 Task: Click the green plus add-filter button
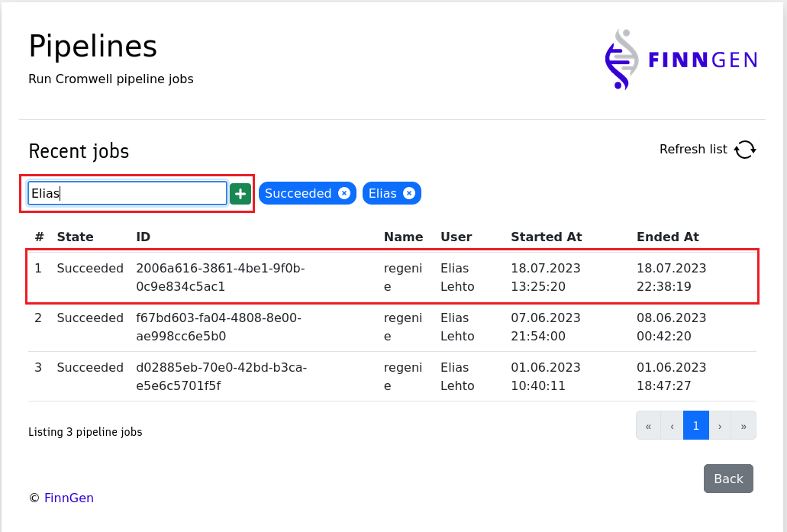tap(240, 194)
